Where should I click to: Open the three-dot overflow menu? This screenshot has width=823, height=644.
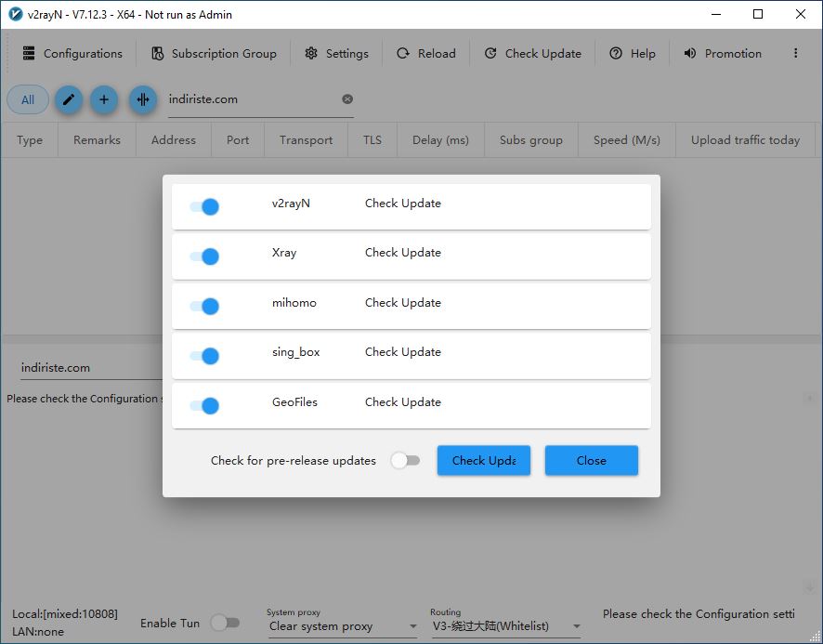[796, 53]
